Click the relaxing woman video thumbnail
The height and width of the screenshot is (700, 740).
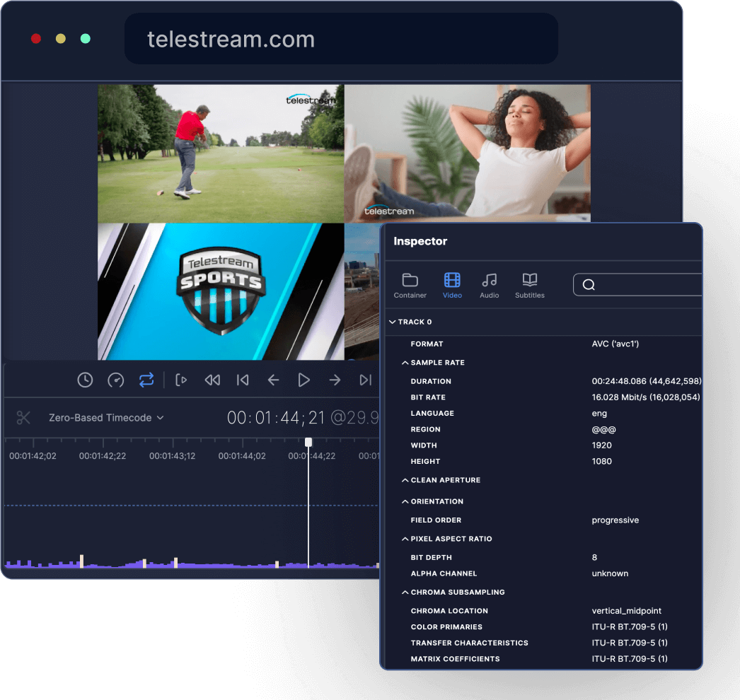[x=467, y=153]
